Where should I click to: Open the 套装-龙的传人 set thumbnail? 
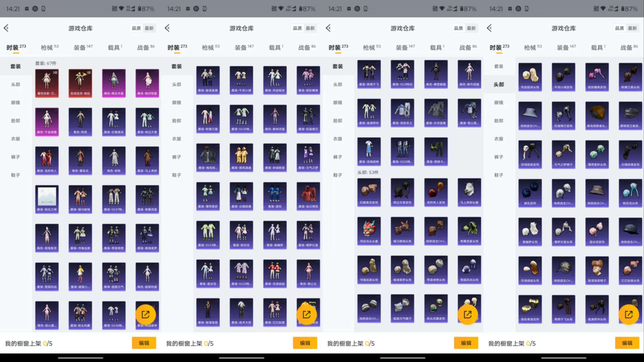click(47, 160)
